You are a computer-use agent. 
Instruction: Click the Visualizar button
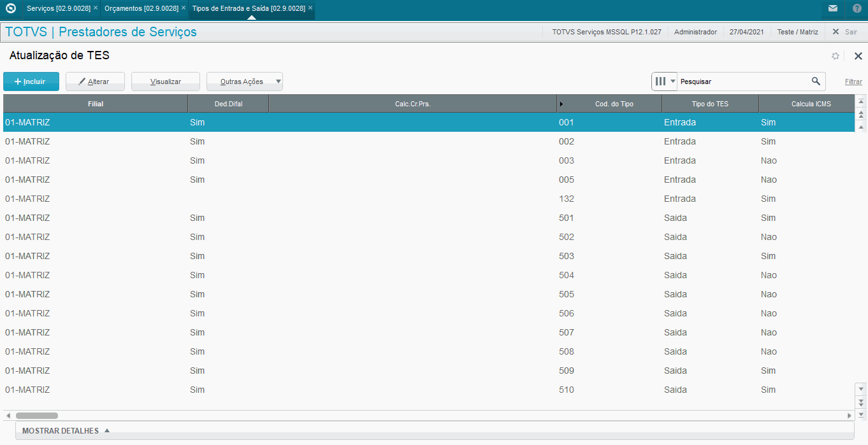pos(166,81)
